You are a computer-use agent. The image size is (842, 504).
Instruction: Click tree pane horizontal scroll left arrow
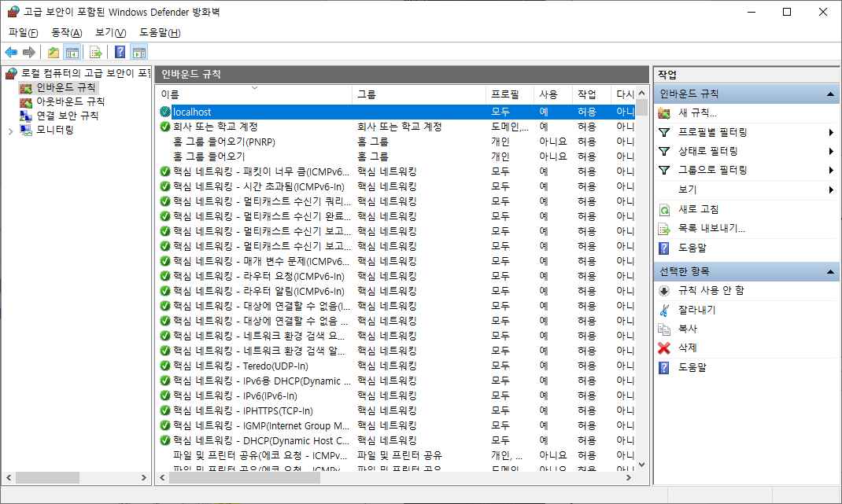[x=9, y=478]
